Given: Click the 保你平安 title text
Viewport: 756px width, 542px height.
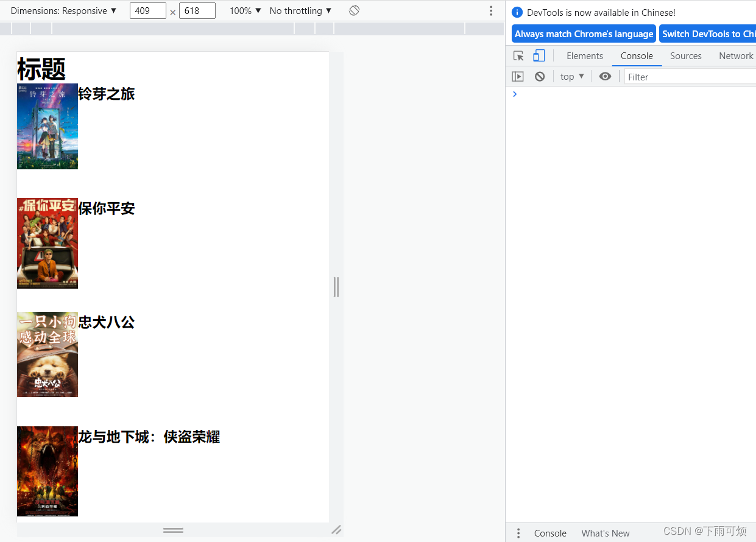Looking at the screenshot, I should click(x=107, y=208).
